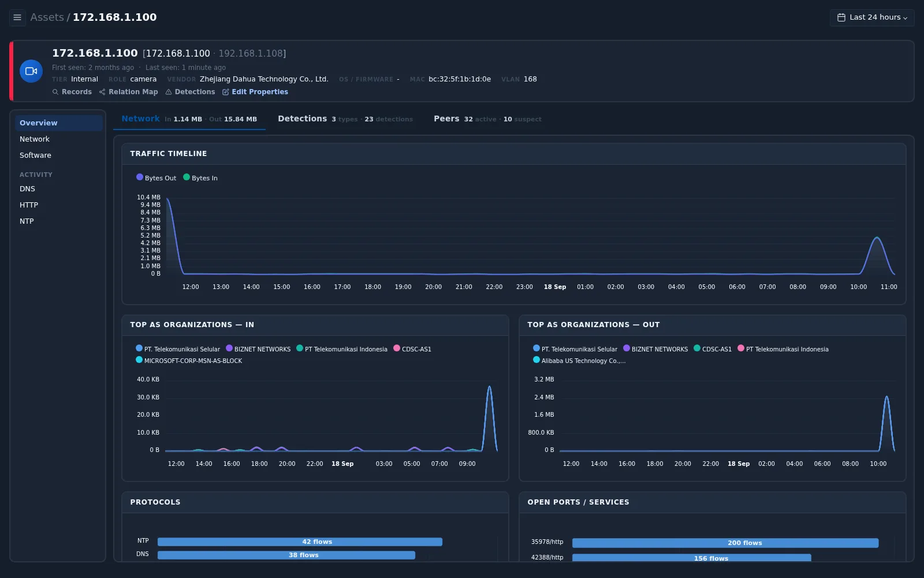Click the Detections warning triangle icon

169,92
